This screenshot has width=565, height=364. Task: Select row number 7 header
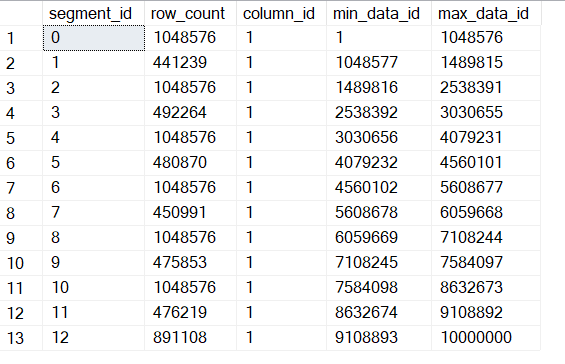tap(21, 188)
